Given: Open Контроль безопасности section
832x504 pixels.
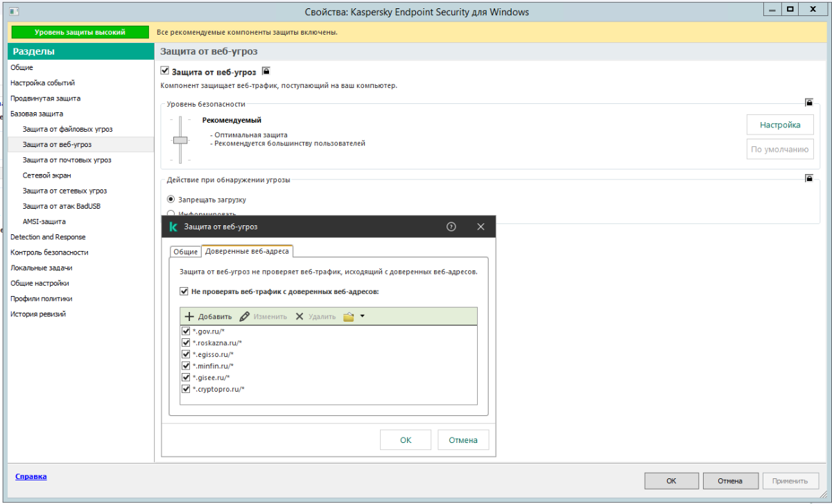Looking at the screenshot, I should pos(49,252).
